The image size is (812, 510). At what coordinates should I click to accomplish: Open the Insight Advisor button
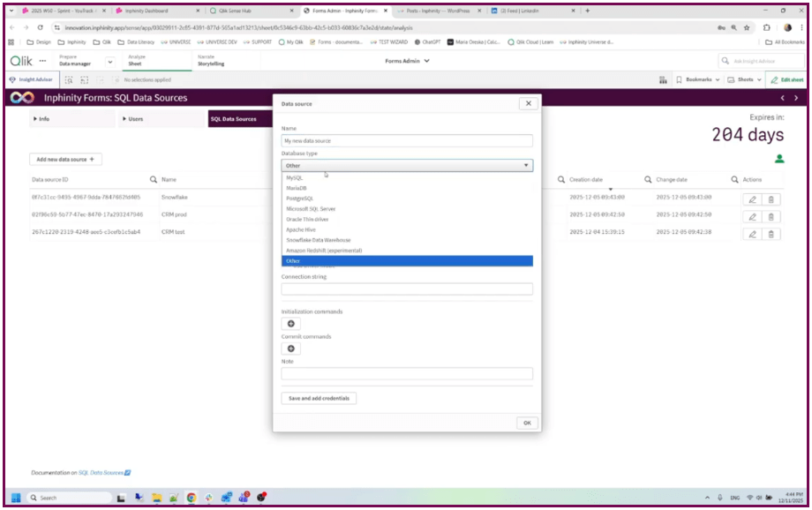pyautogui.click(x=31, y=79)
